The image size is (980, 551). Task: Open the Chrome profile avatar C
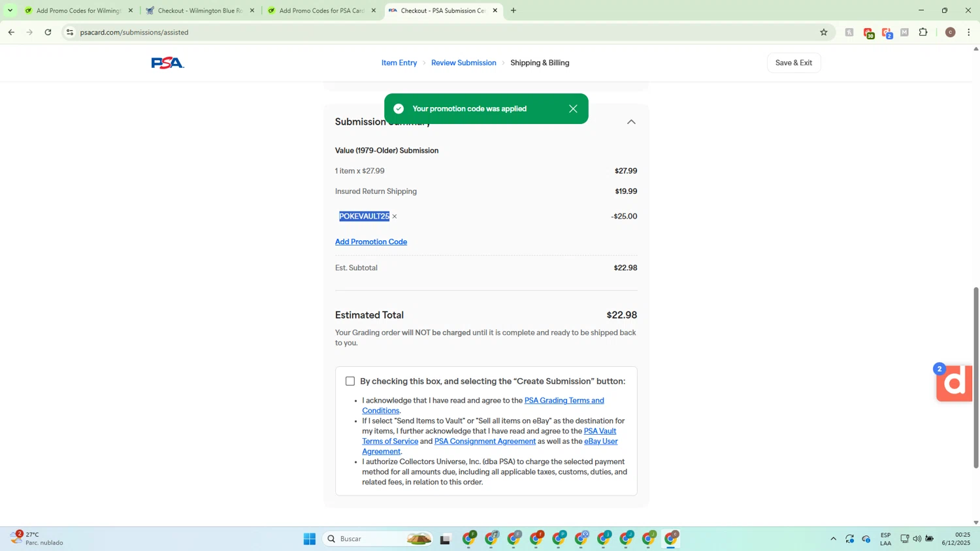pyautogui.click(x=950, y=32)
